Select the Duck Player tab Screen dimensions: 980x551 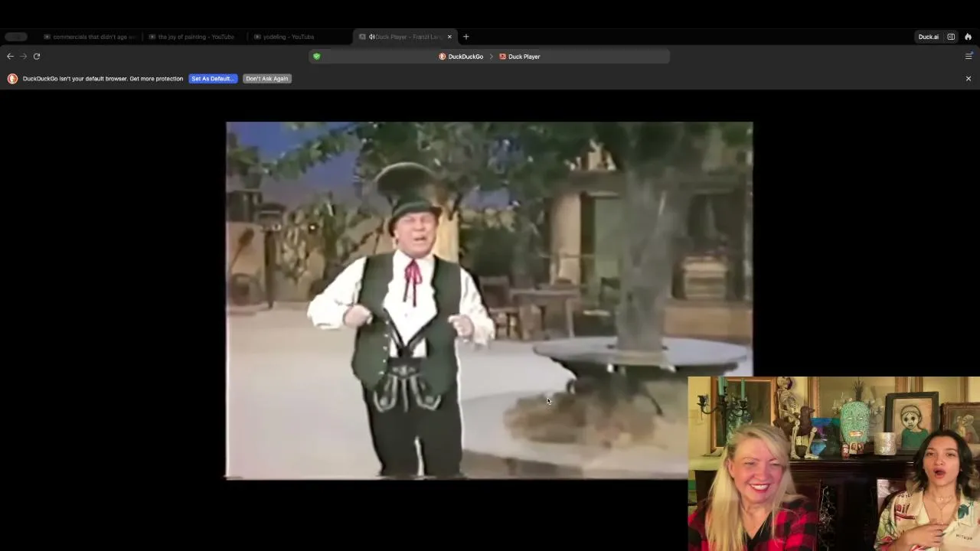(406, 37)
